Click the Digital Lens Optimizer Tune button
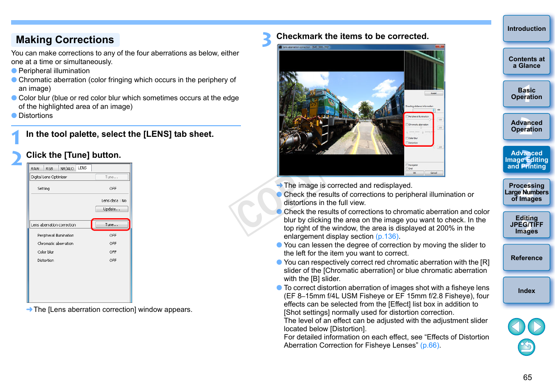555x392 pixels. point(111,177)
